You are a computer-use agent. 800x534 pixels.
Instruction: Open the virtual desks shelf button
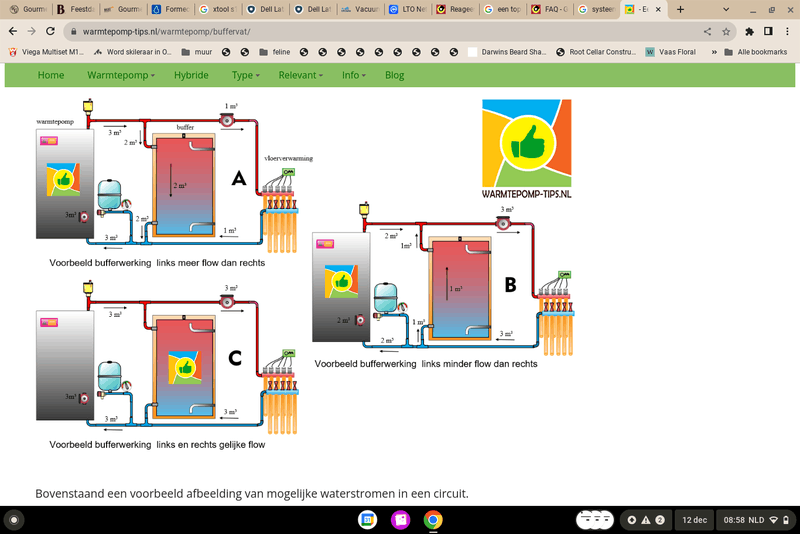(595, 520)
